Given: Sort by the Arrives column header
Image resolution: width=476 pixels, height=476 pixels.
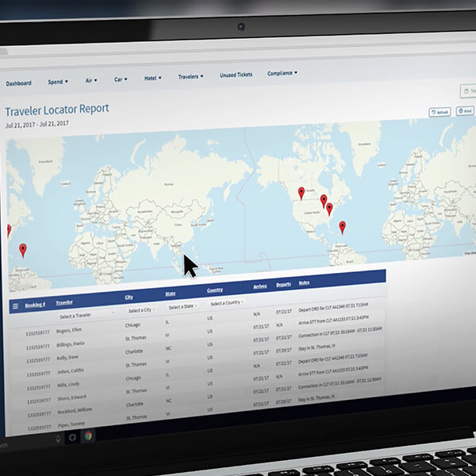Looking at the screenshot, I should click(260, 286).
